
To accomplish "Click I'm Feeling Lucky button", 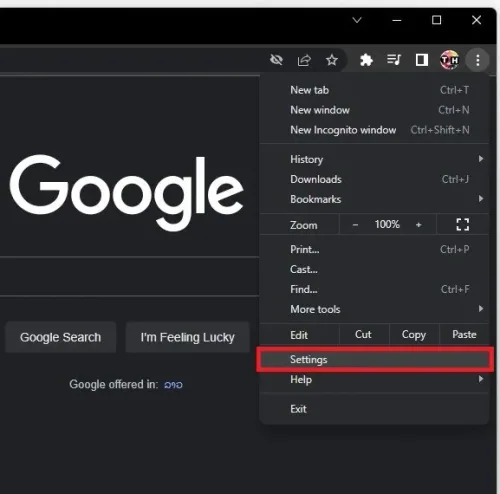I will 187,337.
